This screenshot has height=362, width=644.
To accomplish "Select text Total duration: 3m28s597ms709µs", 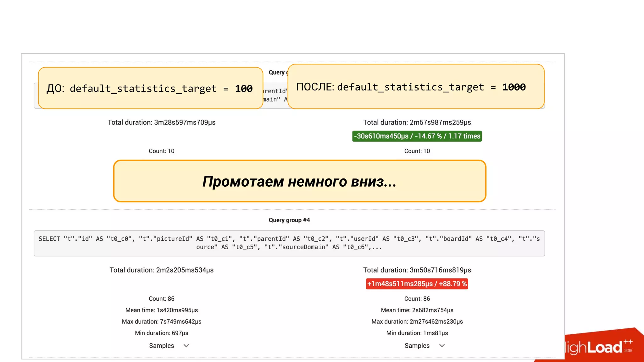I will (x=162, y=122).
